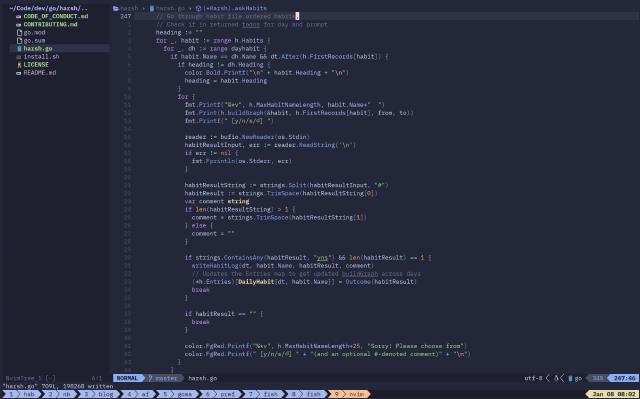Viewport: 640px width, 399px height.
Task: Open go.sum in the file tree
Action: [x=34, y=40]
